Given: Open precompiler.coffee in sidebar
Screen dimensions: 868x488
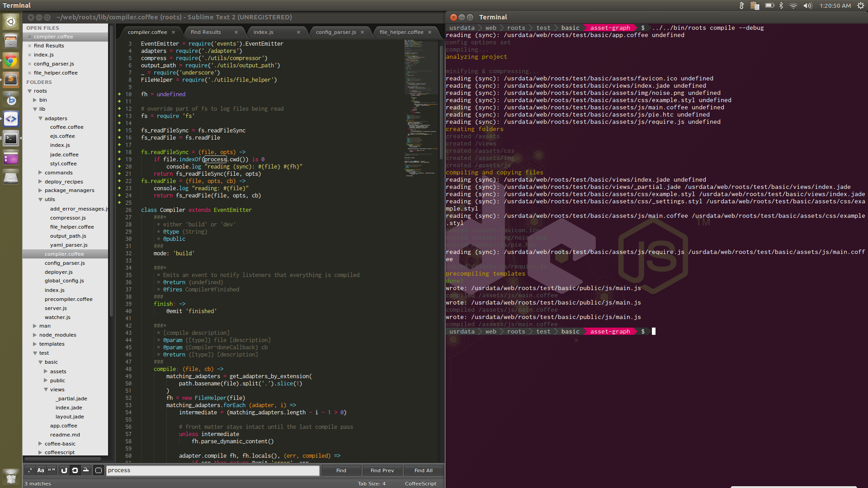Looking at the screenshot, I should point(68,299).
